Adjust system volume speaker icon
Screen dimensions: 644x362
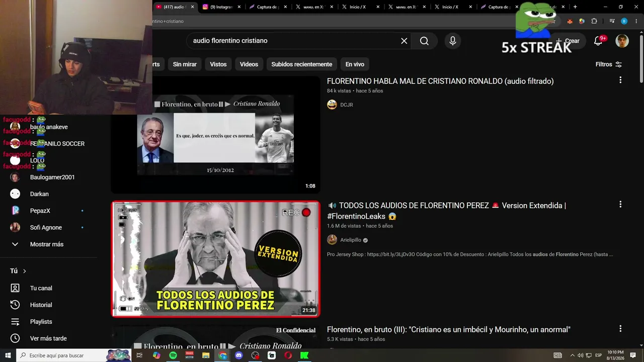[x=580, y=355]
